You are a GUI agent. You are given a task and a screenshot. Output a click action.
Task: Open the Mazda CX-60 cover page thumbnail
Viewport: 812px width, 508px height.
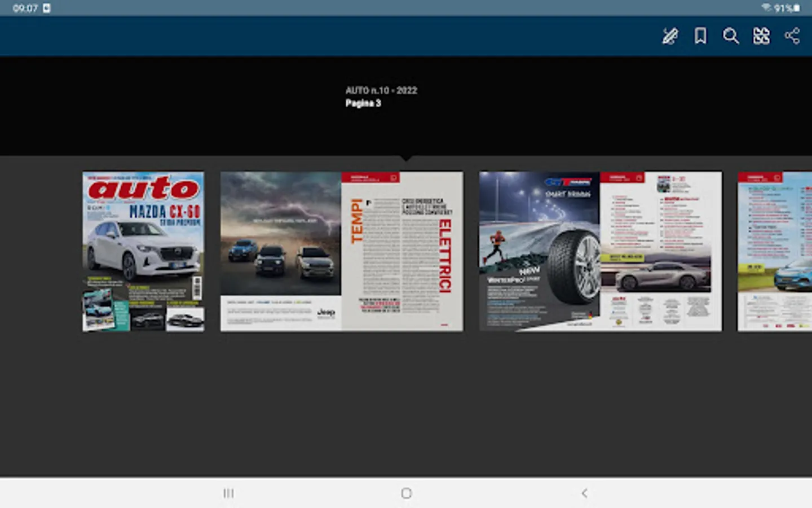pyautogui.click(x=143, y=252)
